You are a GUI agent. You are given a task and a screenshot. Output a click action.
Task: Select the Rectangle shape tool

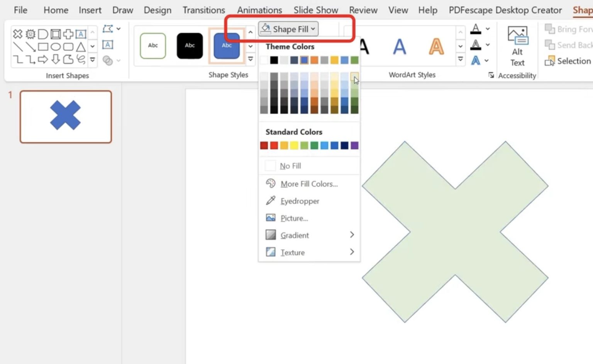pos(43,46)
